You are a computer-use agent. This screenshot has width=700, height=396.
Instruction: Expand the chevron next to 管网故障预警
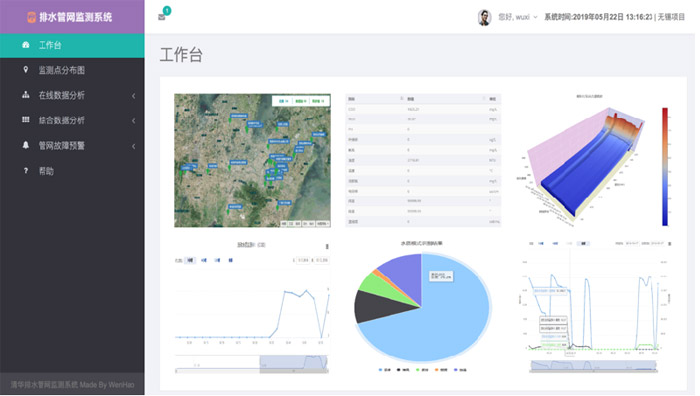133,146
